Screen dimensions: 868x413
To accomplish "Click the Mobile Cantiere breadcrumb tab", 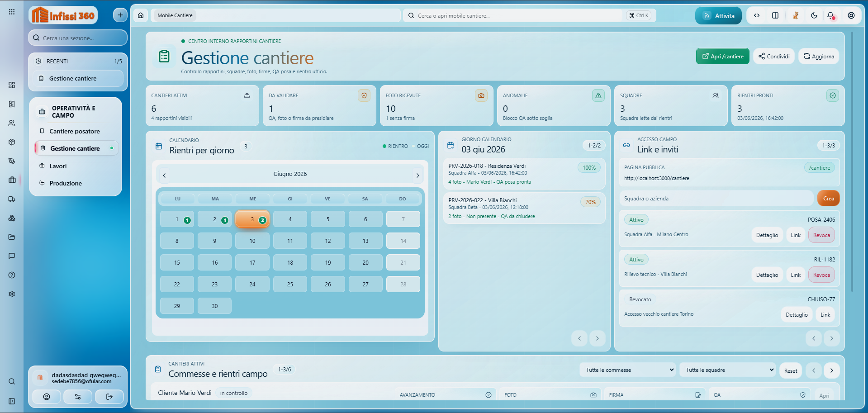I will (175, 15).
